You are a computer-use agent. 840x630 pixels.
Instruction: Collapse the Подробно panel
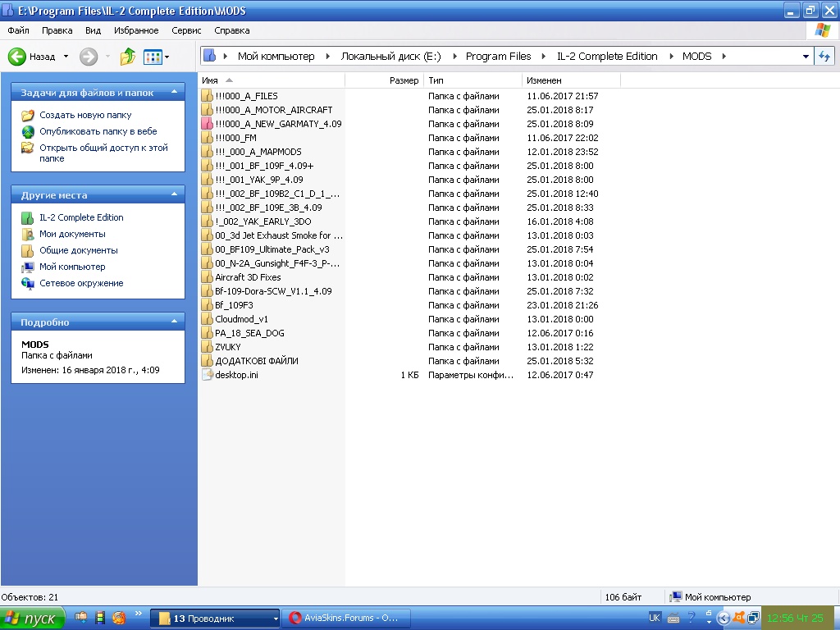pos(174,322)
